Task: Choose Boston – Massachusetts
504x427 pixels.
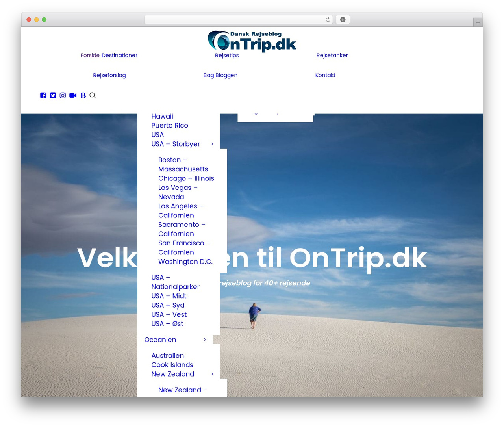Action: click(x=183, y=165)
